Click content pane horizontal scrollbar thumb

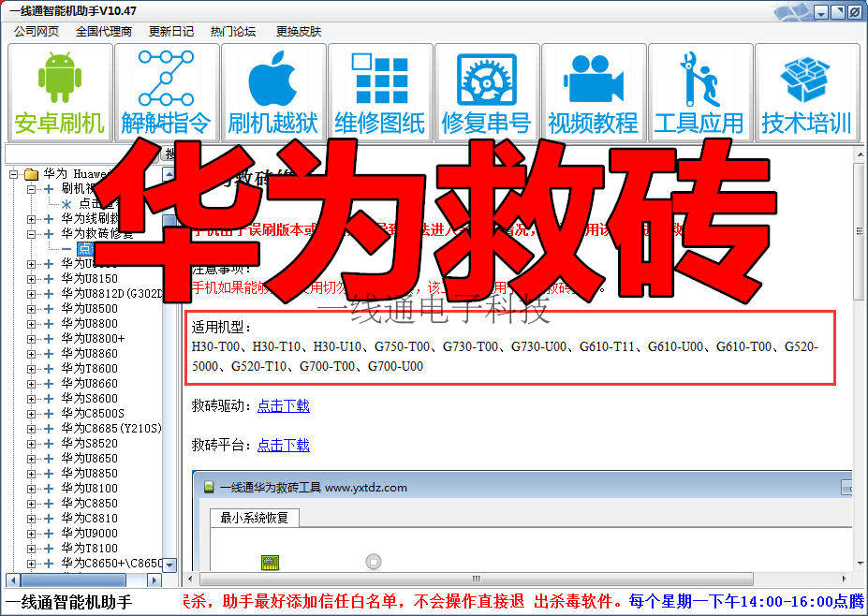click(476, 579)
